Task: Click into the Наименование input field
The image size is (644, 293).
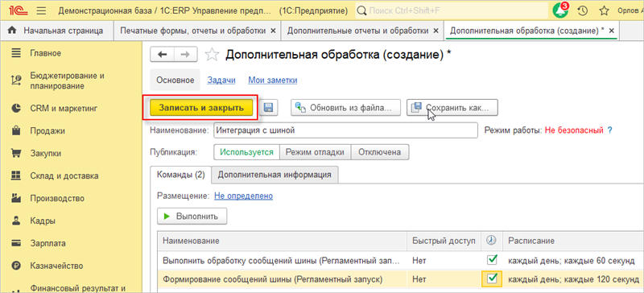Action: pos(345,130)
